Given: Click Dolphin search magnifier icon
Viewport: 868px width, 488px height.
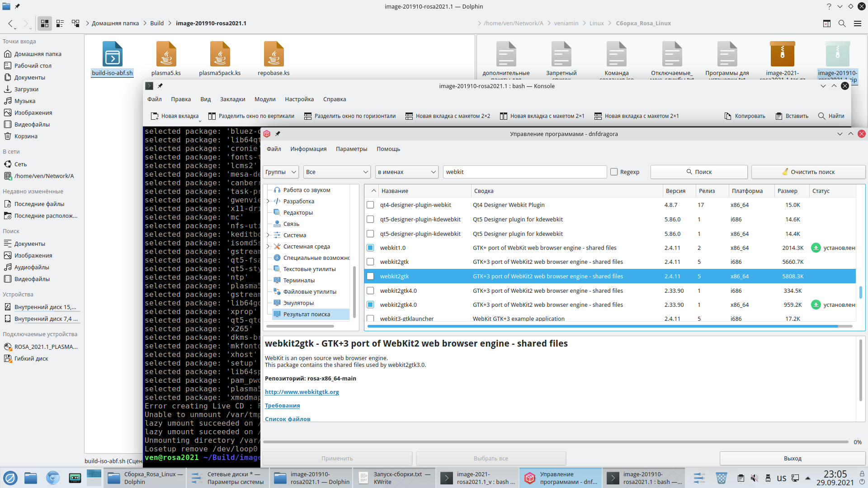Looking at the screenshot, I should click(x=842, y=23).
